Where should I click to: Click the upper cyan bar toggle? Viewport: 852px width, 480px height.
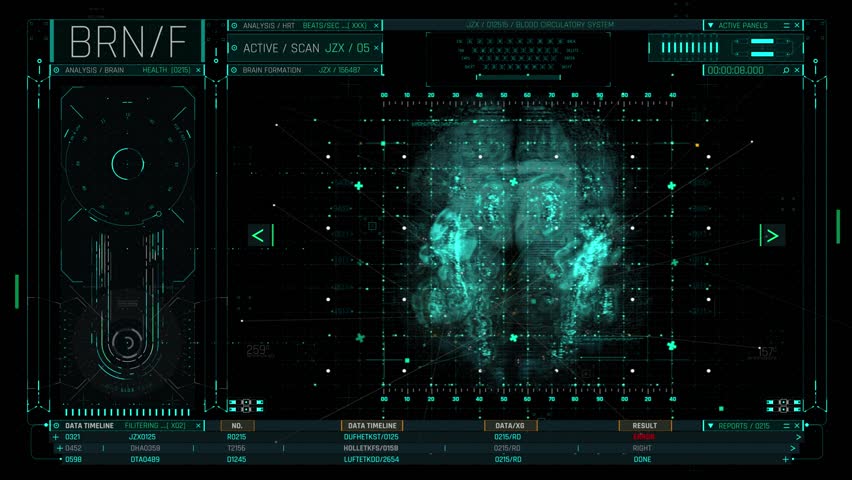point(762,42)
